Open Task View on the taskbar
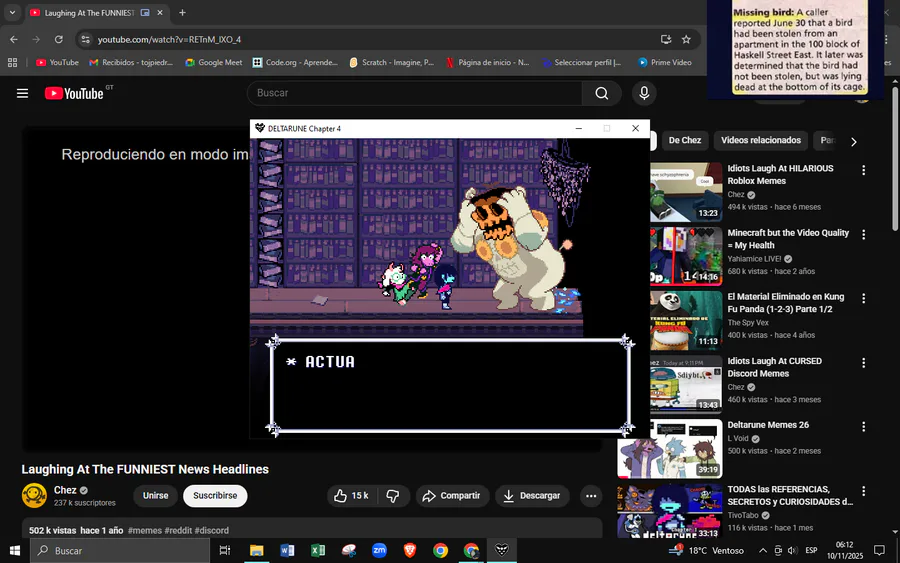The width and height of the screenshot is (900, 563). tap(225, 550)
